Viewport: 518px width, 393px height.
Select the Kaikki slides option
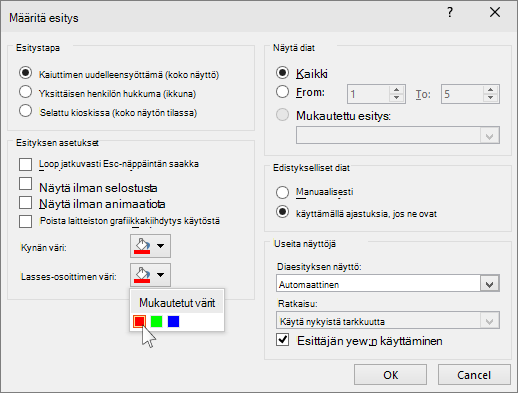(x=282, y=73)
